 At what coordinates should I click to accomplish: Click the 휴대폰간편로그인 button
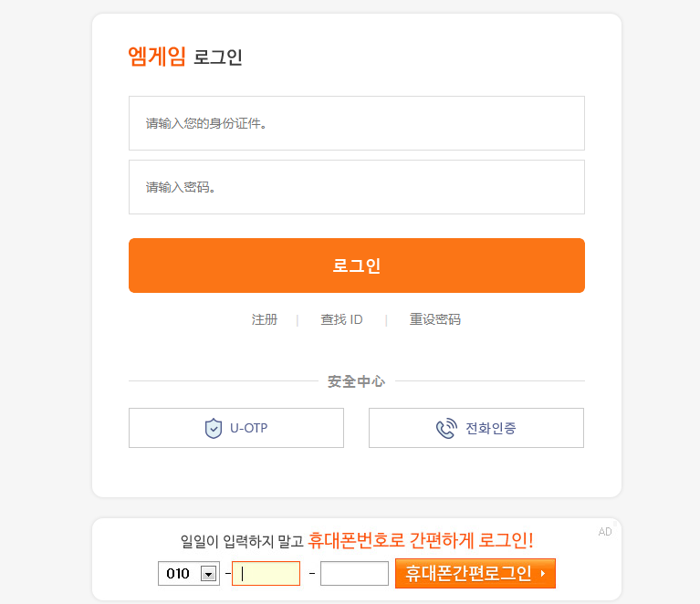(x=475, y=573)
